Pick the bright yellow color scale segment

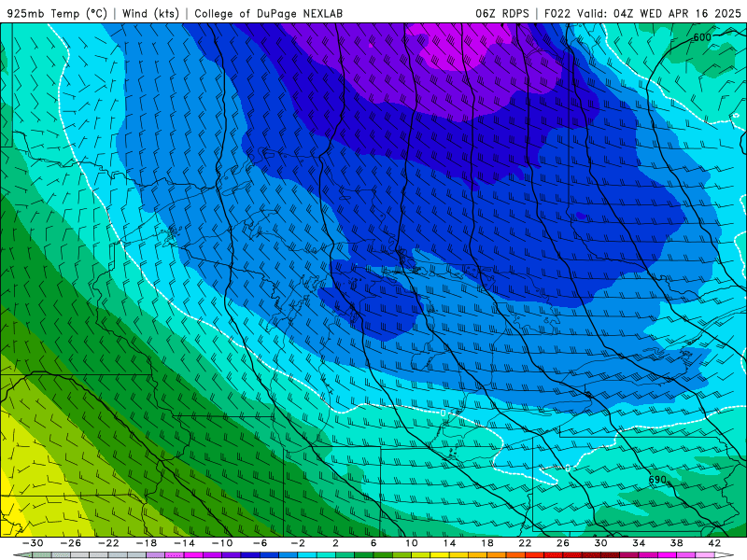[x=440, y=554]
